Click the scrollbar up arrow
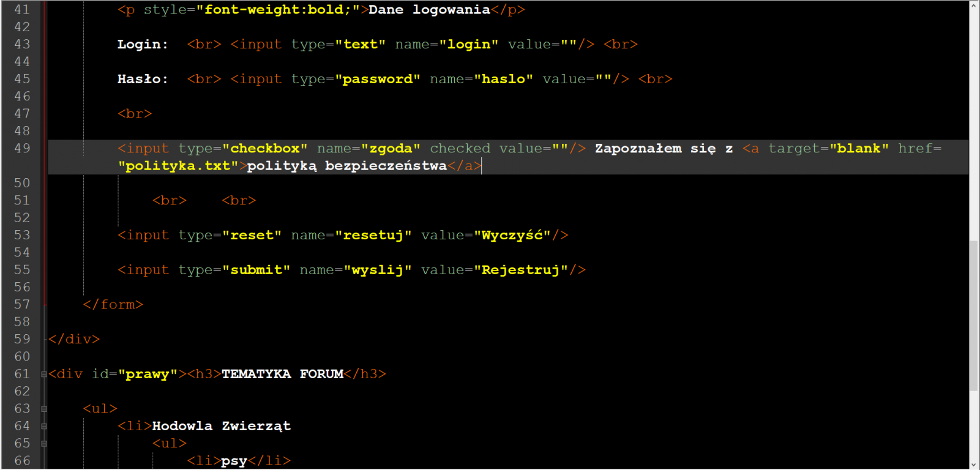Screen dimensions: 980x470 coord(974,6)
